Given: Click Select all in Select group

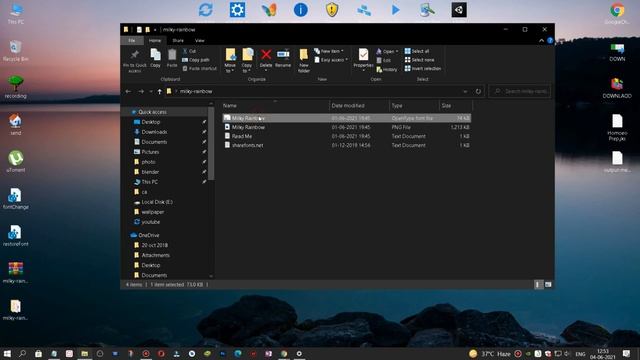Looking at the screenshot, I should (417, 51).
